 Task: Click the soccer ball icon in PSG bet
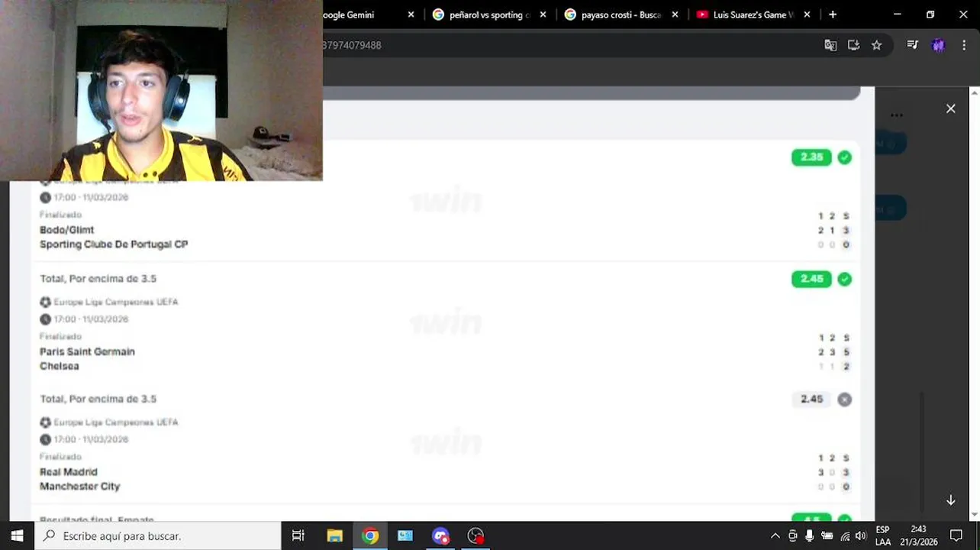tap(45, 302)
